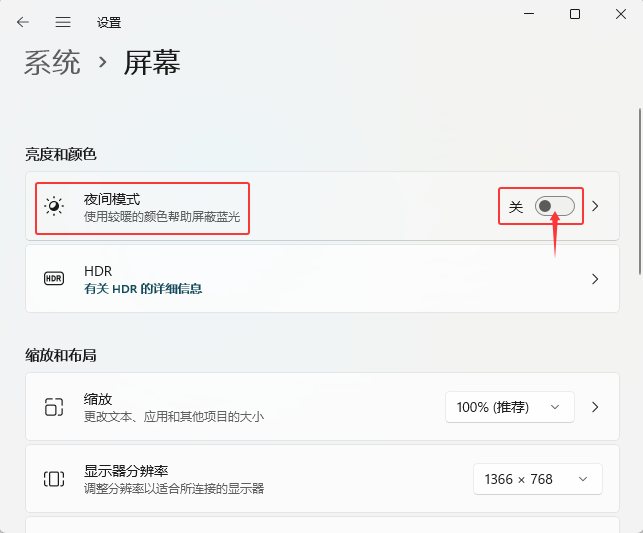Open the 有关 HDR 的详细信息 link
The height and width of the screenshot is (533, 643).
143,288
